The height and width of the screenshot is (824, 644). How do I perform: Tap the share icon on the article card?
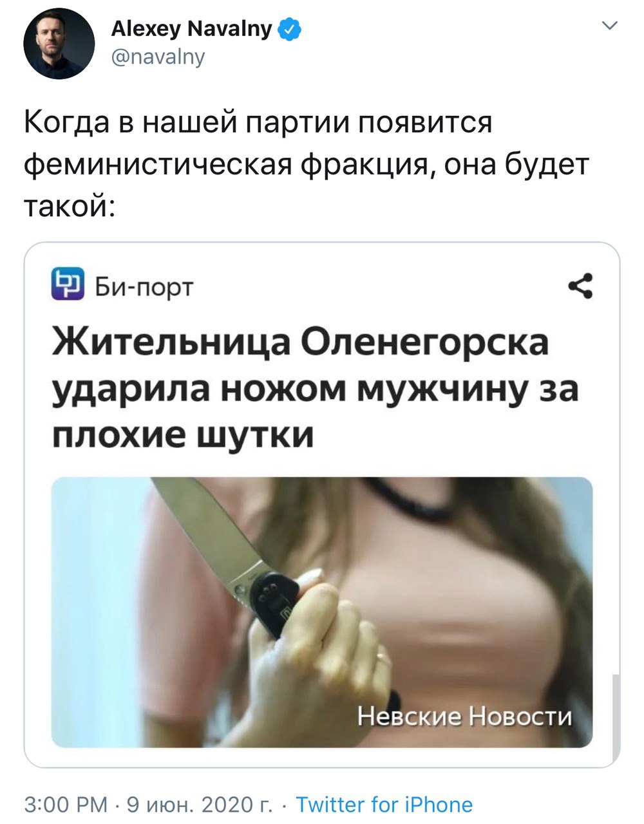[580, 286]
